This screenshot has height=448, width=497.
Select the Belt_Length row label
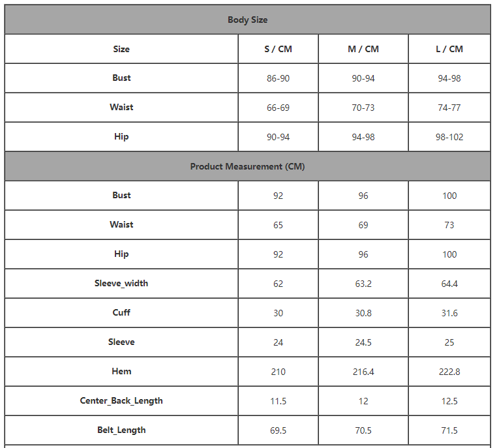click(x=121, y=430)
